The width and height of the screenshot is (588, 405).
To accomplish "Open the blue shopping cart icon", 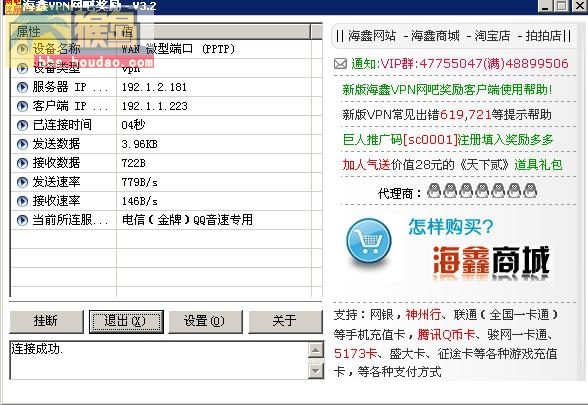I will (x=369, y=242).
